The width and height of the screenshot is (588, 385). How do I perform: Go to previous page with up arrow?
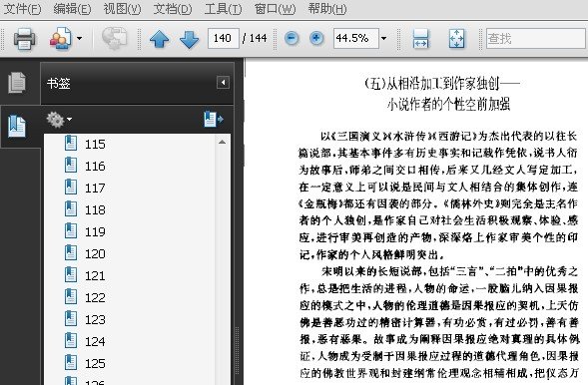pos(160,39)
